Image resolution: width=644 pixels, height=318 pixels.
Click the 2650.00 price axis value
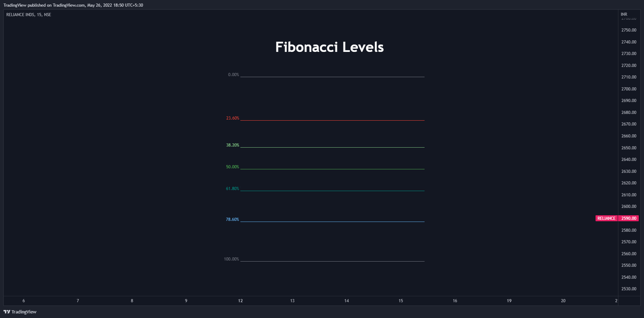click(629, 148)
